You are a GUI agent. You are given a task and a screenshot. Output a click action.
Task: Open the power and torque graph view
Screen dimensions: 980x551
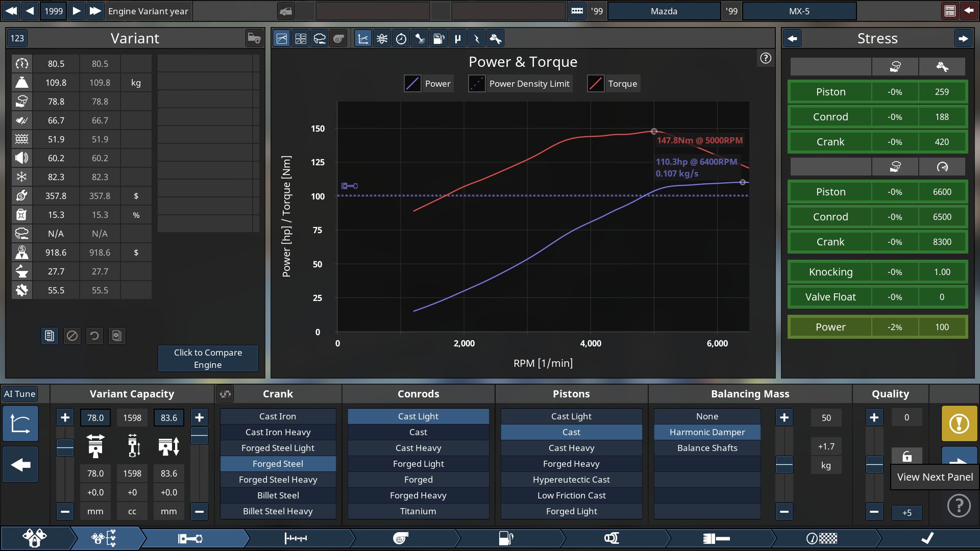282,38
